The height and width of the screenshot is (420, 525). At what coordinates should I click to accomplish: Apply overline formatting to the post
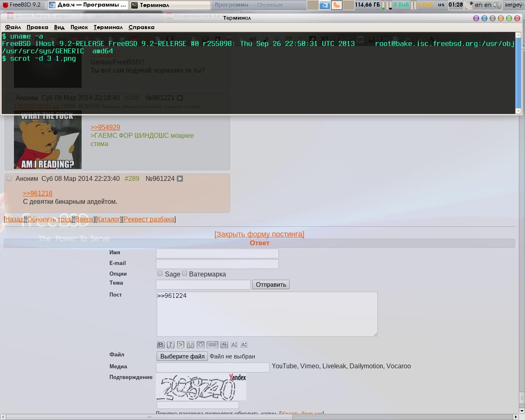tap(201, 345)
